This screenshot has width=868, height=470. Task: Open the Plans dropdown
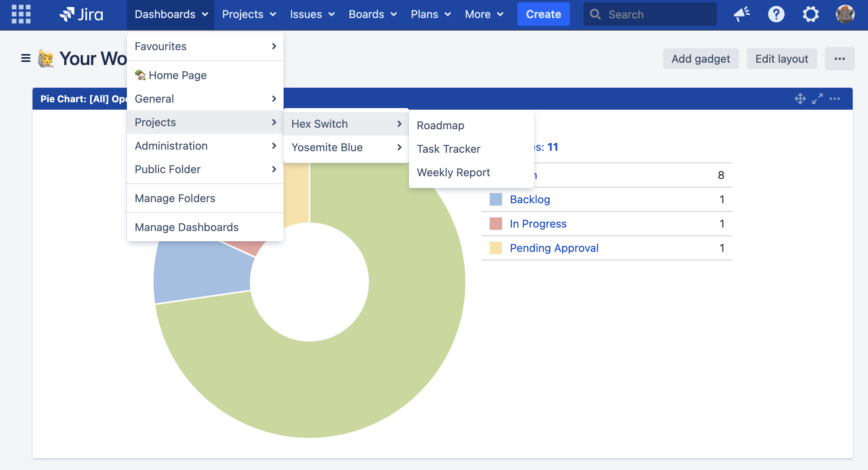(430, 14)
